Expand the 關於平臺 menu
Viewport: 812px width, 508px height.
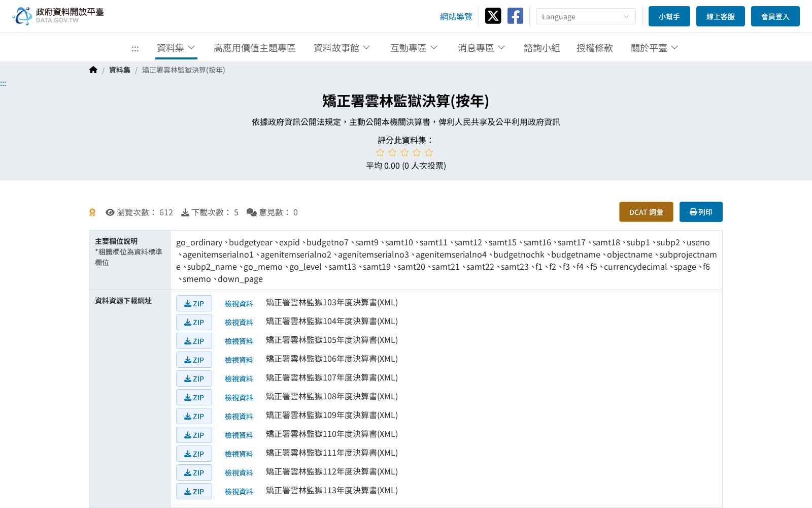click(x=655, y=48)
